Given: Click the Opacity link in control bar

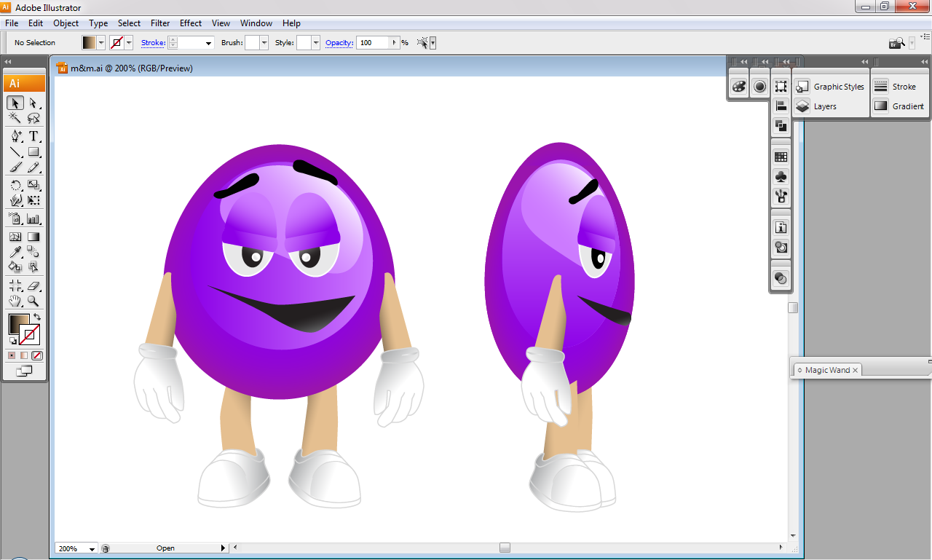Looking at the screenshot, I should (x=339, y=43).
